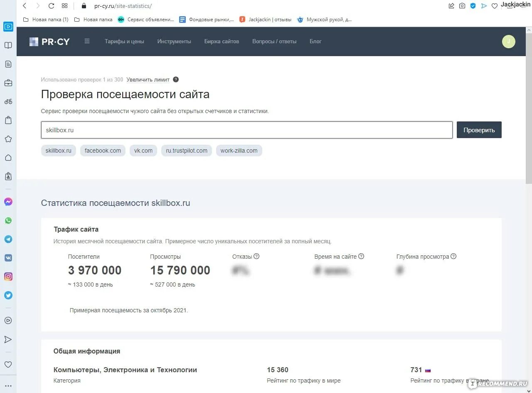The height and width of the screenshot is (393, 532).
Task: Click the pinboard pin icon in address bar
Action: click(451, 6)
